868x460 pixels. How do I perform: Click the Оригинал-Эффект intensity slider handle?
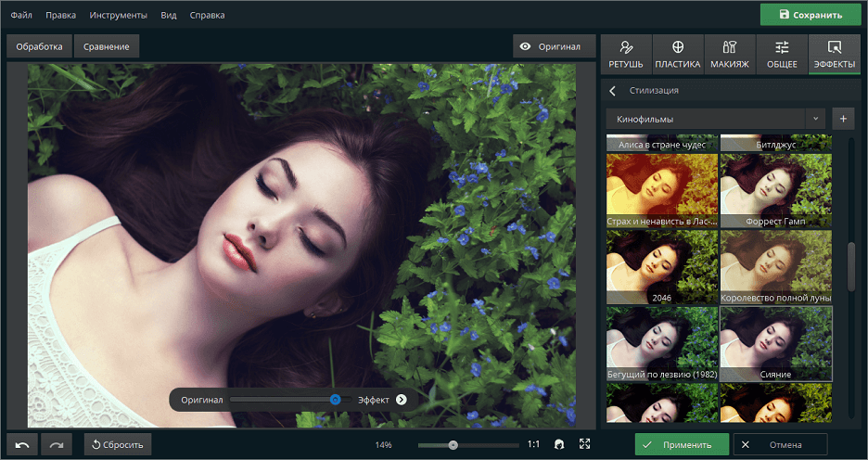pyautogui.click(x=335, y=400)
